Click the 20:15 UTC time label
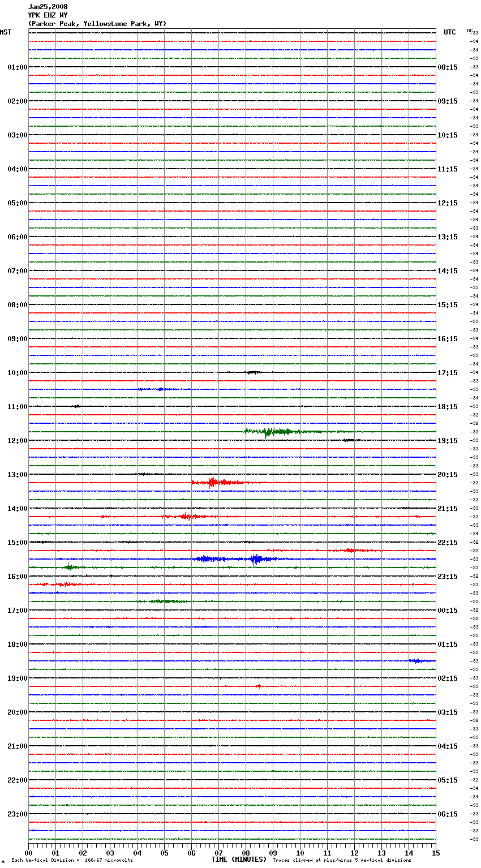Screen dimensions: 481x868 click(448, 475)
